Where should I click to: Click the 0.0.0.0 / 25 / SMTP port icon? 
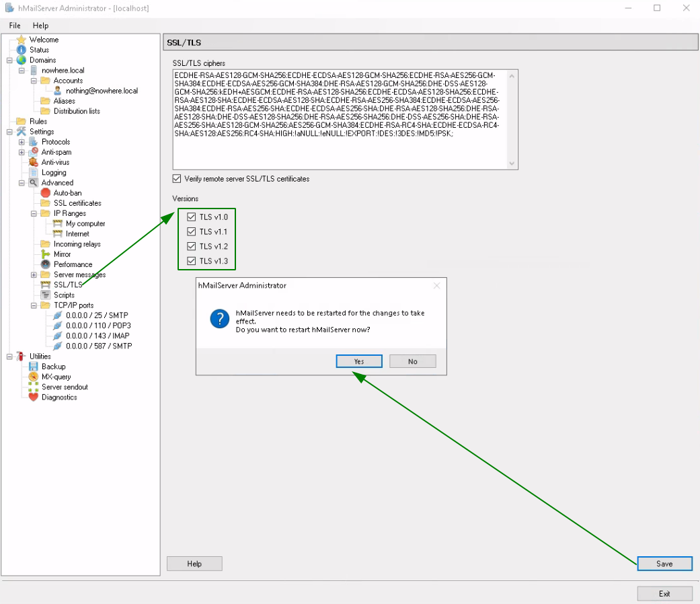pyautogui.click(x=58, y=315)
